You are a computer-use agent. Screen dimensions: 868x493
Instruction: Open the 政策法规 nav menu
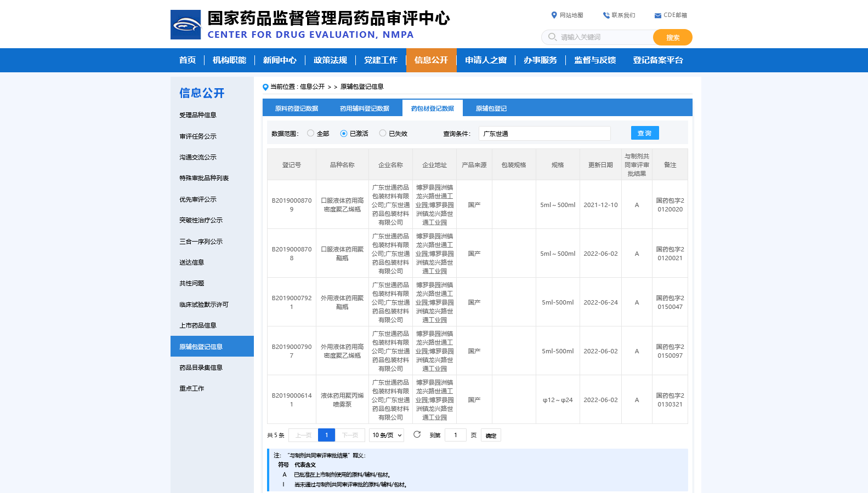tap(330, 60)
